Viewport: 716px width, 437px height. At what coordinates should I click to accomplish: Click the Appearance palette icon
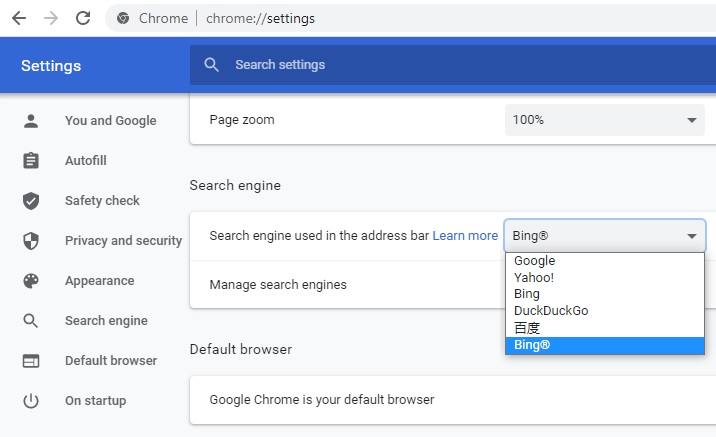tap(31, 281)
